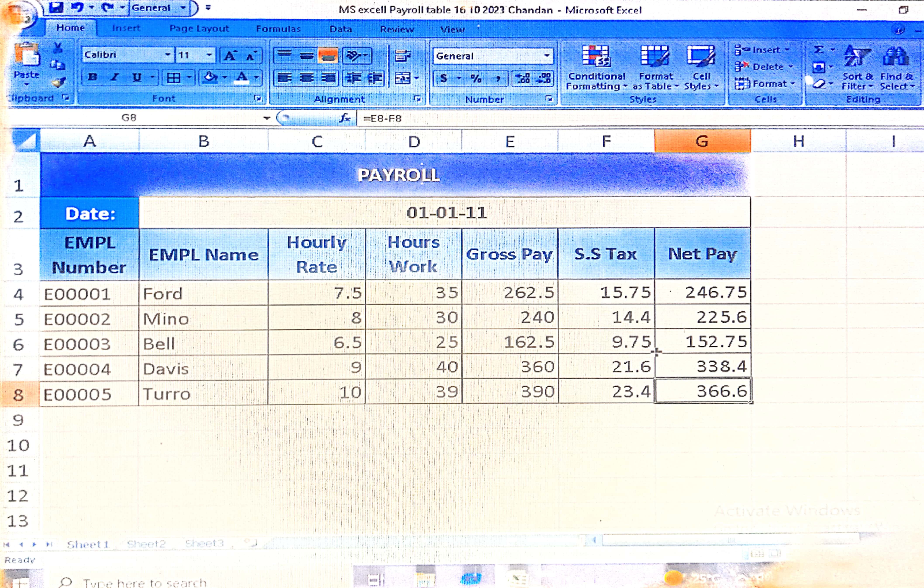Select the column G header
This screenshot has width=924, height=588.
tap(702, 141)
